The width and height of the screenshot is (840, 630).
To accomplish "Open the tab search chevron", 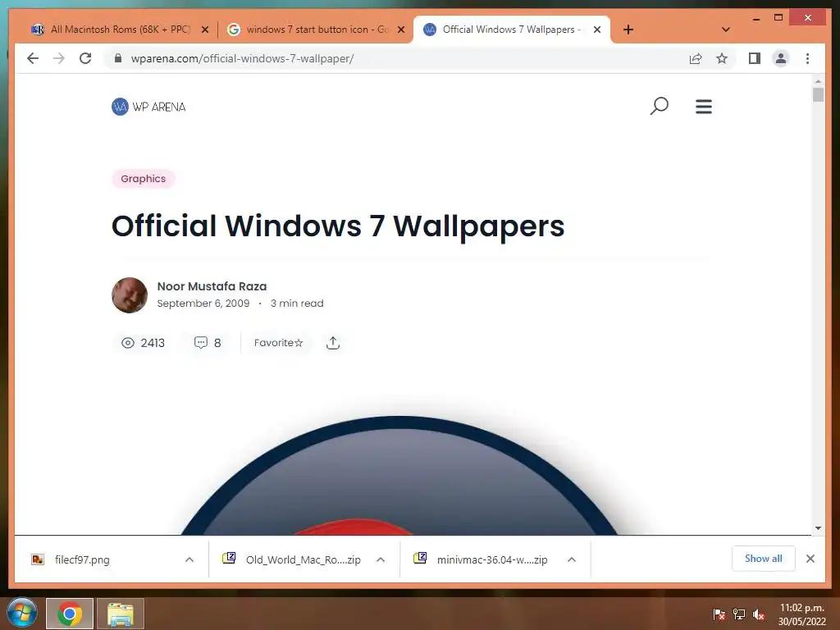I will point(725,30).
